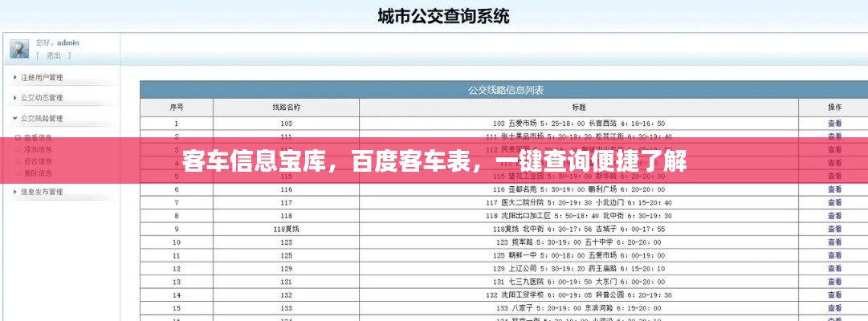Image resolution: width=868 pixels, height=321 pixels.
Task: Click 查看 link for route 131
Action: click(835, 282)
